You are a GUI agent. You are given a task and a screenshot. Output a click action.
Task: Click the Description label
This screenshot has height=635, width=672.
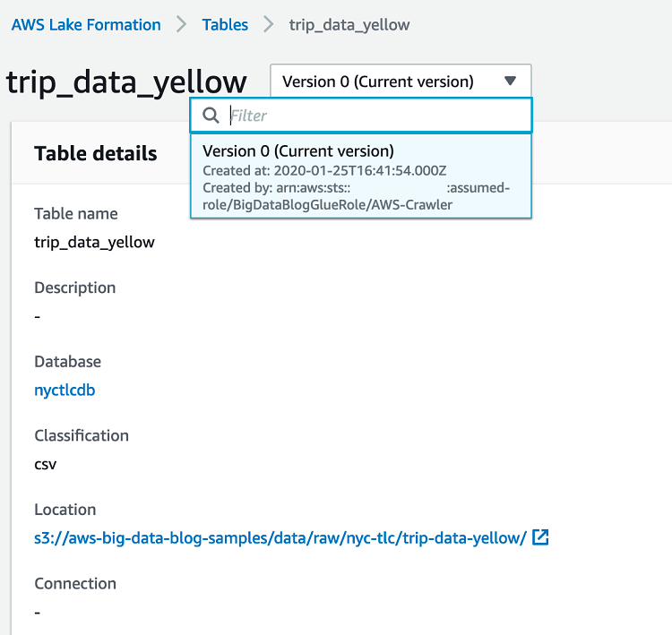[x=75, y=287]
